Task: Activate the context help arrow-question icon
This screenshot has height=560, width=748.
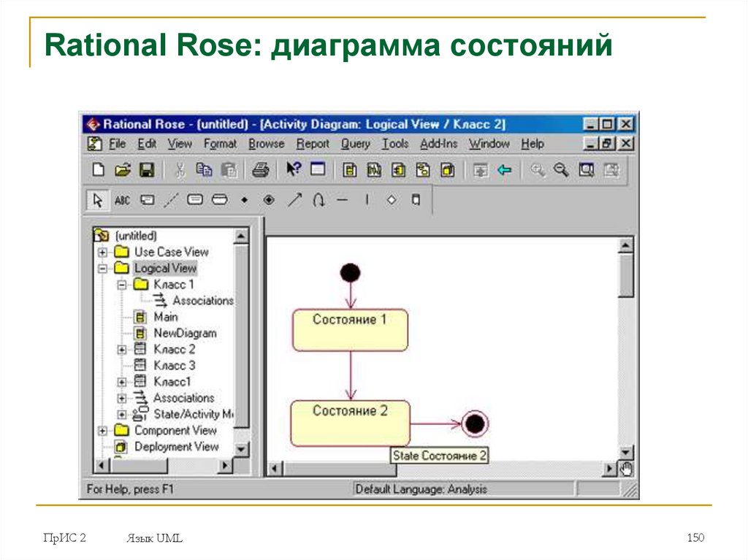Action: (x=294, y=169)
